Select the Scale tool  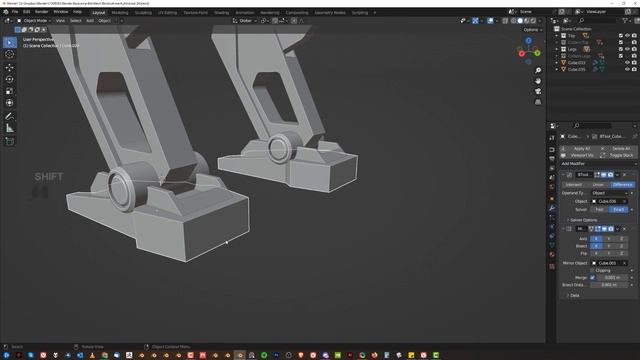tap(10, 91)
